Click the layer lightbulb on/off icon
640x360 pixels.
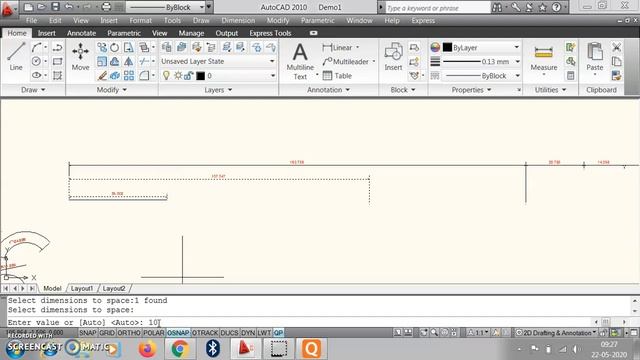(166, 76)
